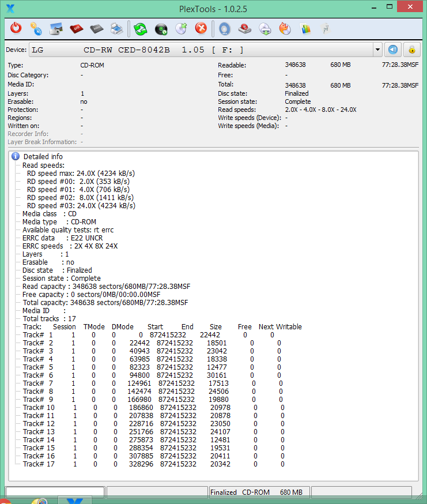Screen dimensions: 427x504
Task: Open the settings gears icon
Action: [x=36, y=29]
